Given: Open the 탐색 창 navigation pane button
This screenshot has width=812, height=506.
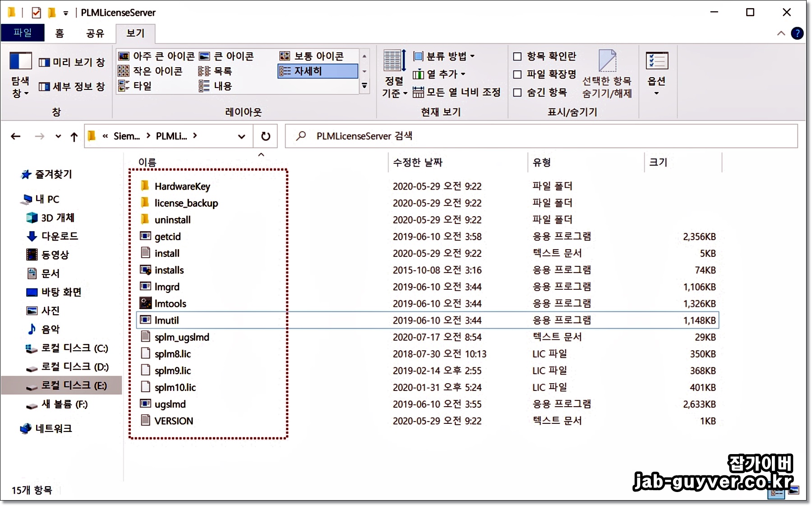Looking at the screenshot, I should (20, 75).
